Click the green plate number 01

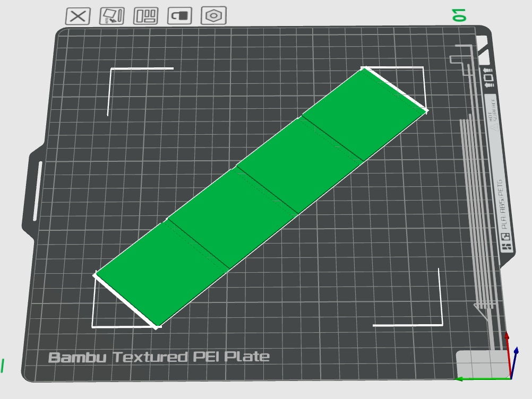(459, 15)
